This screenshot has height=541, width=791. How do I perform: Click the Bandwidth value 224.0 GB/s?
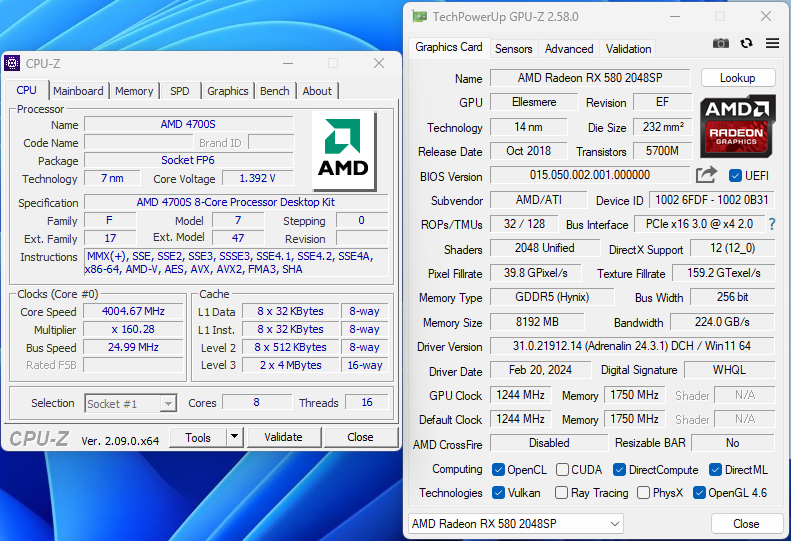[x=722, y=322]
